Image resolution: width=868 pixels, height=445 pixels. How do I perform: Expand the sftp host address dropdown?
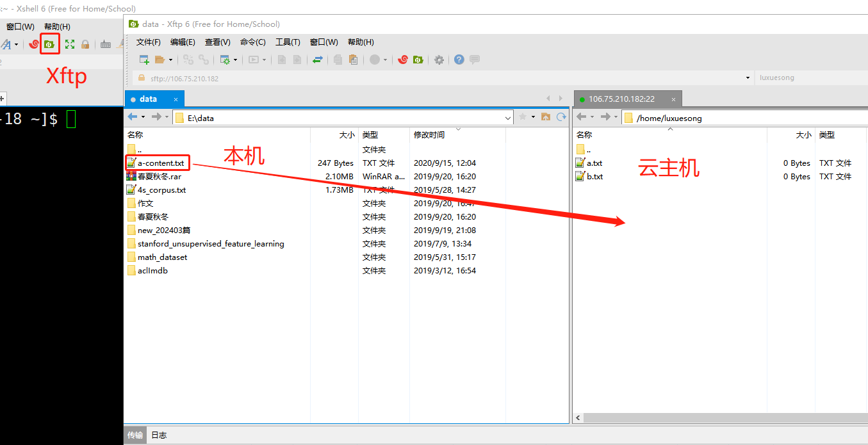pyautogui.click(x=748, y=78)
